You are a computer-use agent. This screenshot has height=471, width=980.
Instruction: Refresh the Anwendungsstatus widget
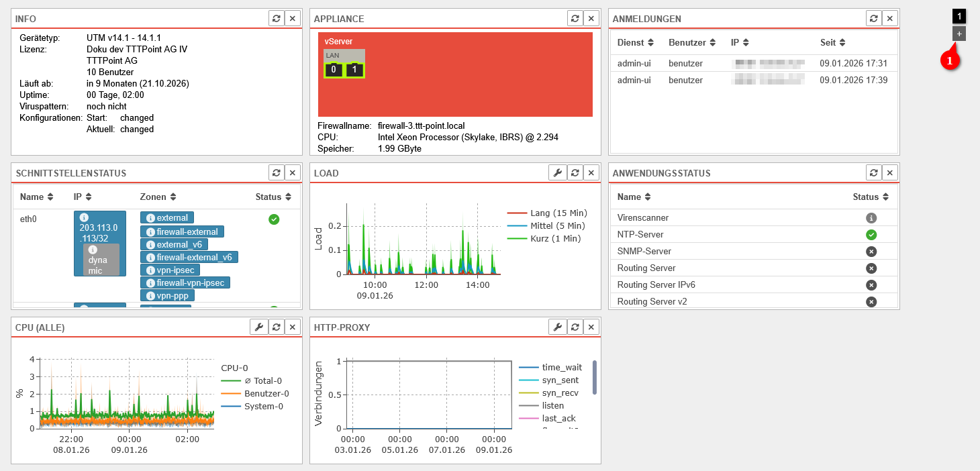point(873,173)
